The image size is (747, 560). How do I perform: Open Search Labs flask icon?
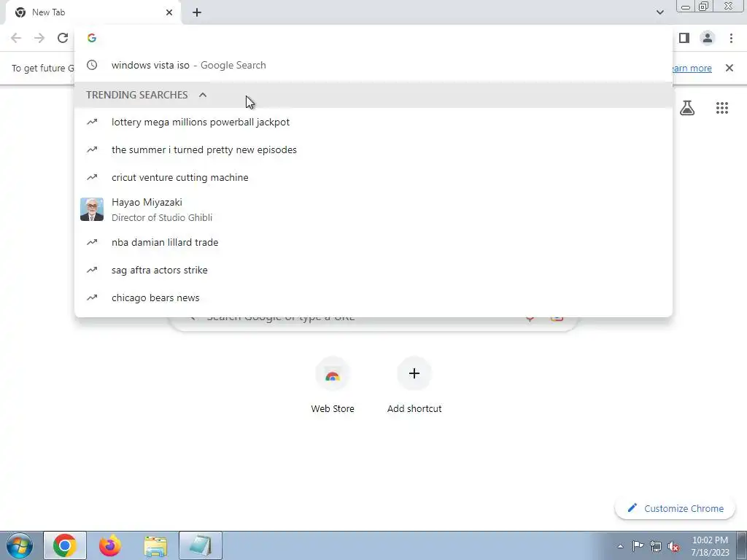tap(687, 108)
